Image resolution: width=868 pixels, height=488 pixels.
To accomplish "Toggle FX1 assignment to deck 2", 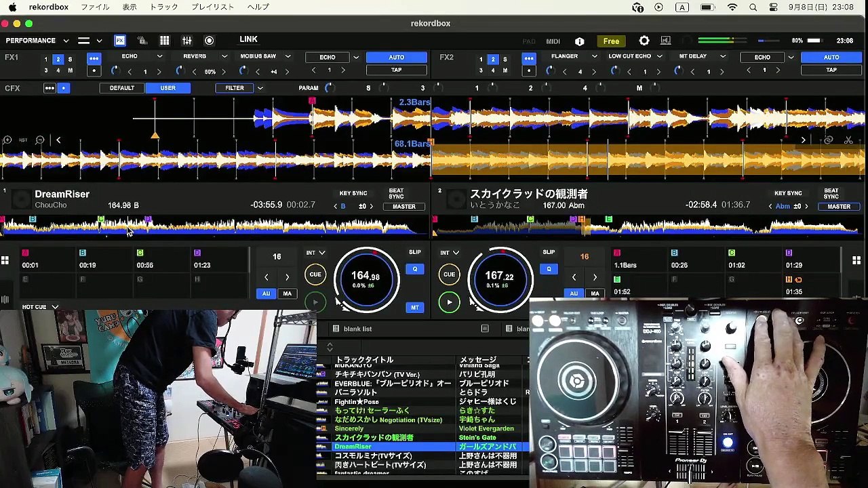I will coord(58,60).
